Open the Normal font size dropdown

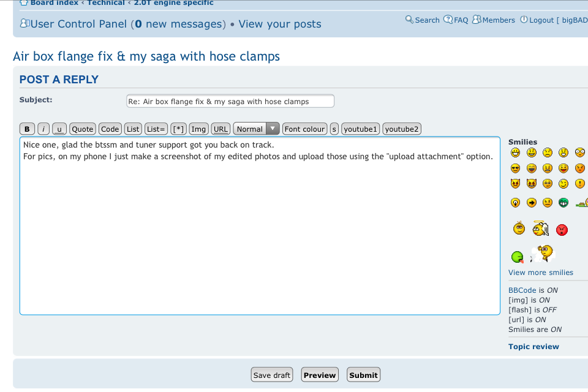[256, 129]
